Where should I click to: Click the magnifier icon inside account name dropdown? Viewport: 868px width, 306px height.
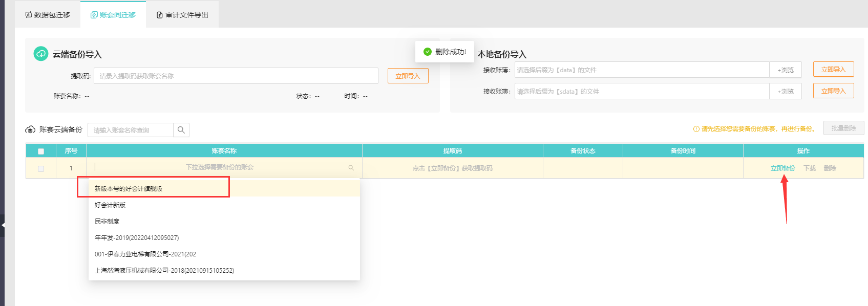351,168
